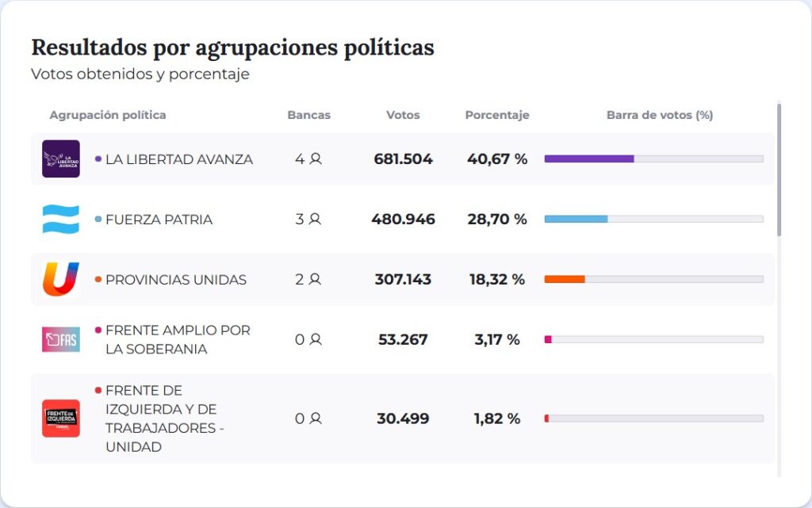This screenshot has width=812, height=508.
Task: Click the Provincias Unidas U logo
Action: tap(61, 279)
